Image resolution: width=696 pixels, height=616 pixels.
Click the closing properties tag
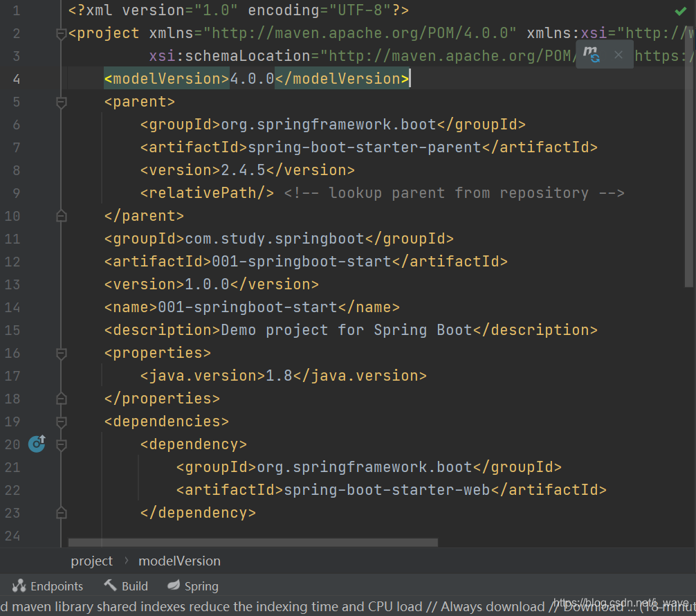[x=162, y=399]
